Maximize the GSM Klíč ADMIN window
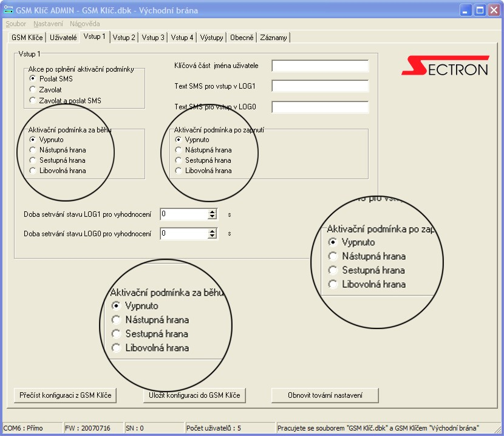 [480, 10]
